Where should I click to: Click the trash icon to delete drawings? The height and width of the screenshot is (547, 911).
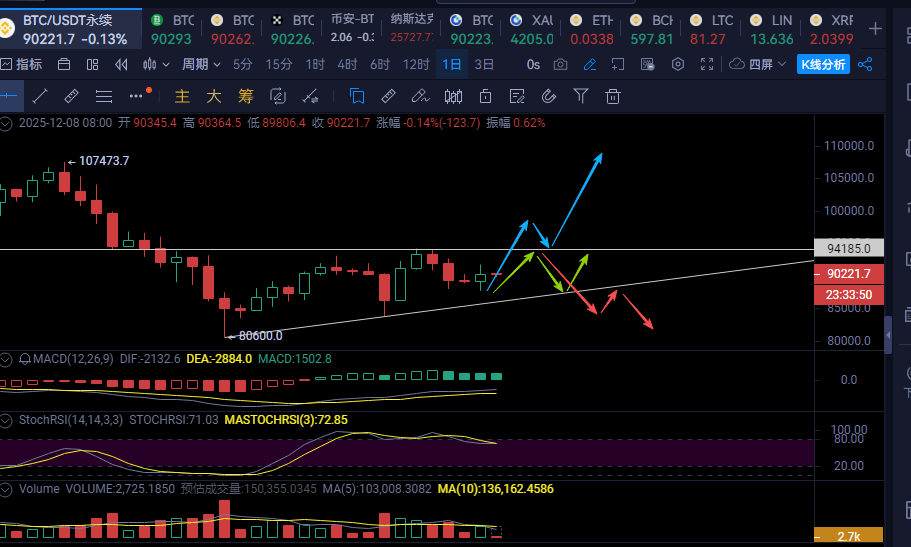point(613,96)
